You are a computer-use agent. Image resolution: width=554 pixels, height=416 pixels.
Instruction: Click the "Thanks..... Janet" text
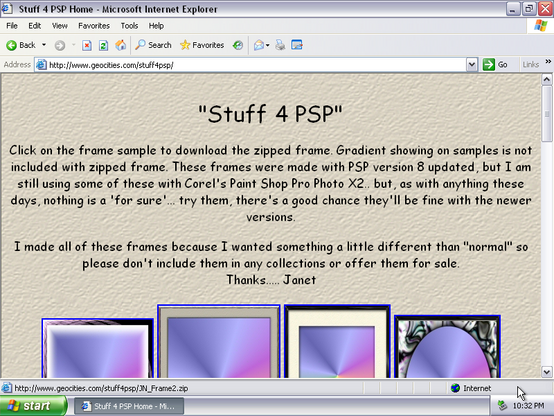[x=271, y=280]
